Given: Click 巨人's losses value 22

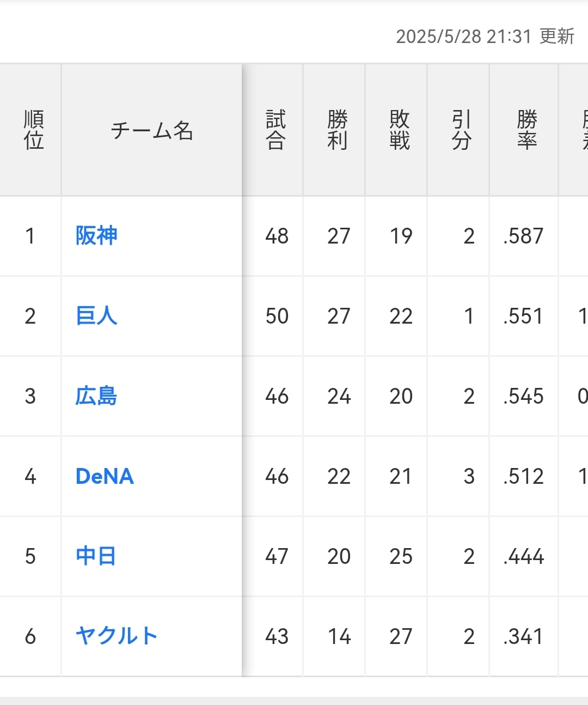Looking at the screenshot, I should (x=401, y=317).
